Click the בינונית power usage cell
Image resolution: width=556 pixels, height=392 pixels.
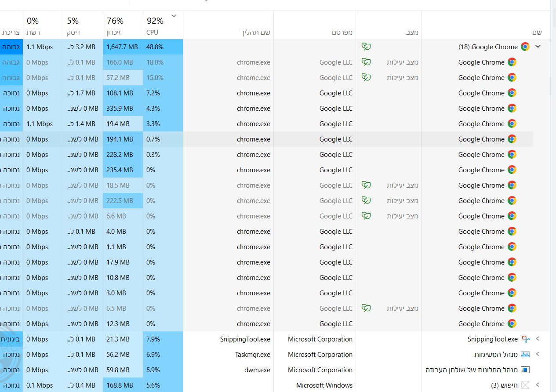[x=11, y=339]
